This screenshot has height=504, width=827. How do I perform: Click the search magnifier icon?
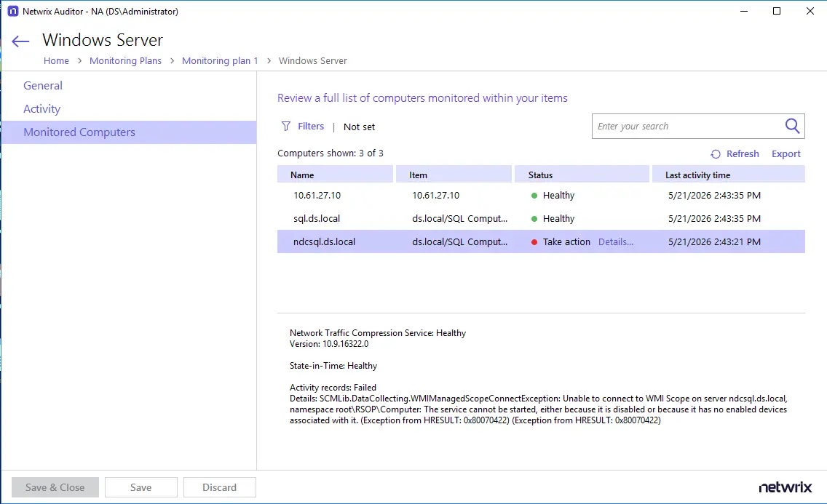pyautogui.click(x=792, y=126)
